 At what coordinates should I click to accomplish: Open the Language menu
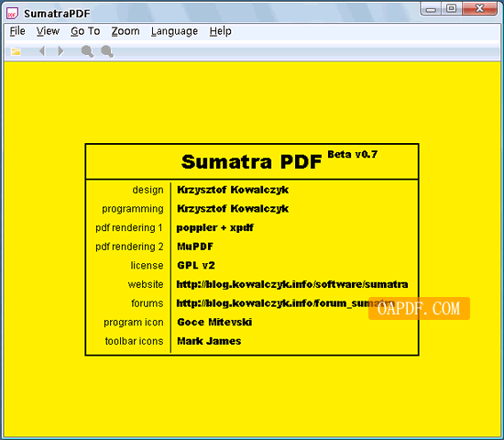pos(174,31)
